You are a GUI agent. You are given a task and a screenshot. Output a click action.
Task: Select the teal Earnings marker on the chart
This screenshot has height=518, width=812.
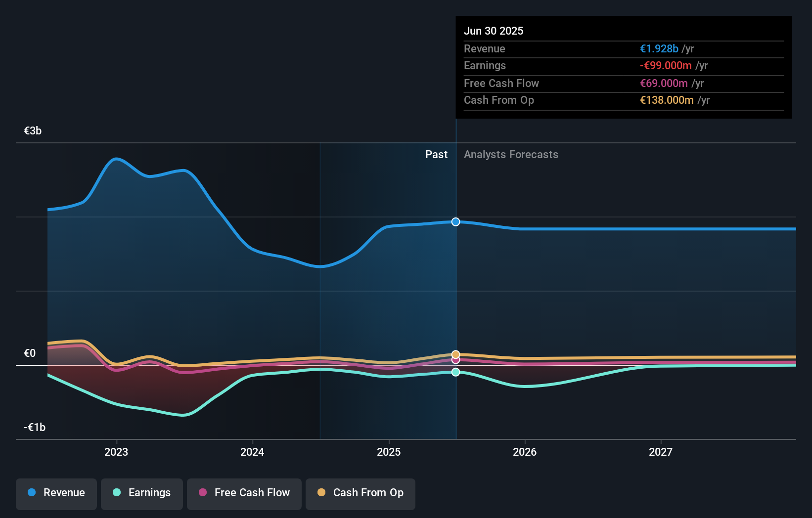(x=455, y=372)
